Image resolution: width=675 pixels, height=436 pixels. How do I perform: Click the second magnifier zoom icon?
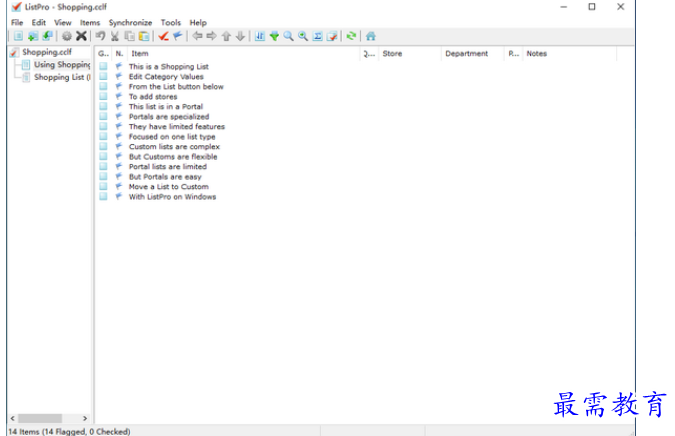coord(303,36)
